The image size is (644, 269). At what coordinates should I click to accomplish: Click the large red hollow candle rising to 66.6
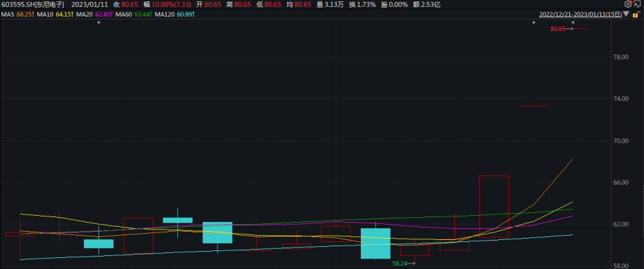(494, 206)
